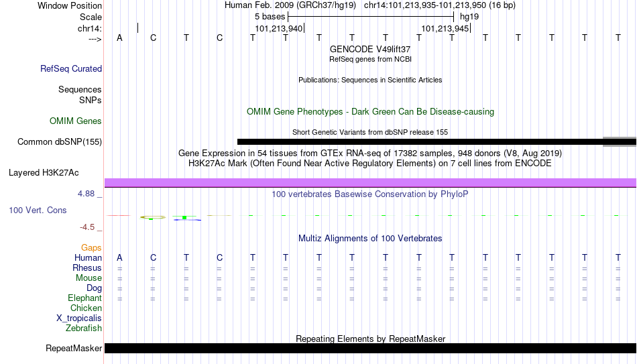The image size is (637, 364).
Task: Click the Mouse alignment row label
Action: (x=89, y=278)
